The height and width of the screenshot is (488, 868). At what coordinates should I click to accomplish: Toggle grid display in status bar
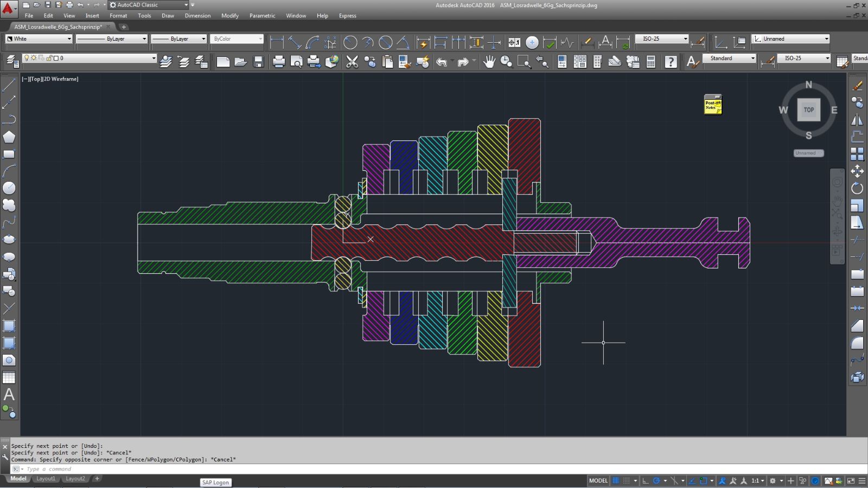pos(616,480)
